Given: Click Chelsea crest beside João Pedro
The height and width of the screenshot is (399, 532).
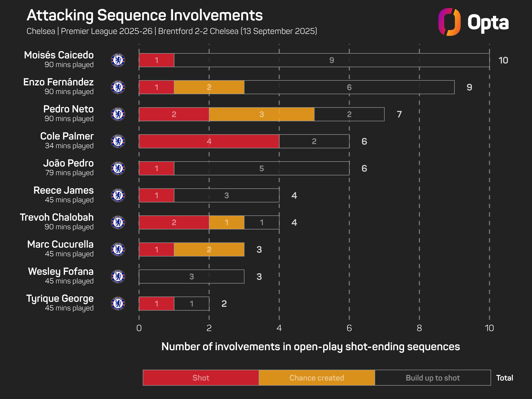Looking at the screenshot, I should point(118,168).
